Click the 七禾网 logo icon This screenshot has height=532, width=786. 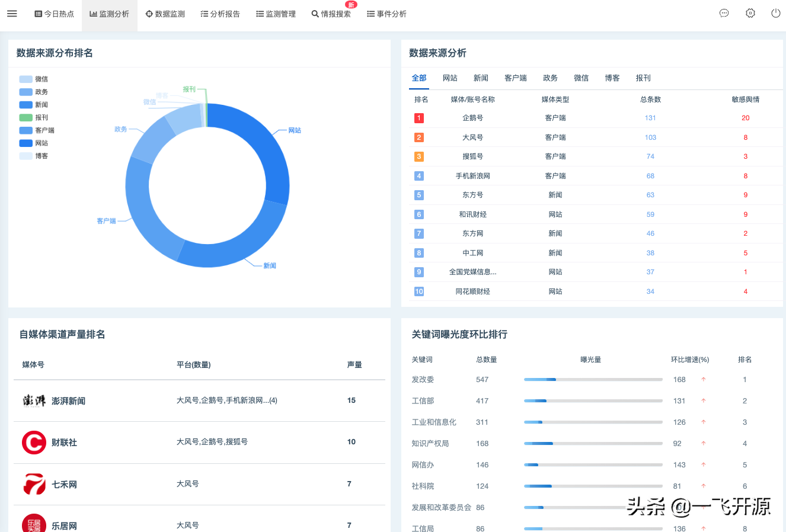pos(34,484)
